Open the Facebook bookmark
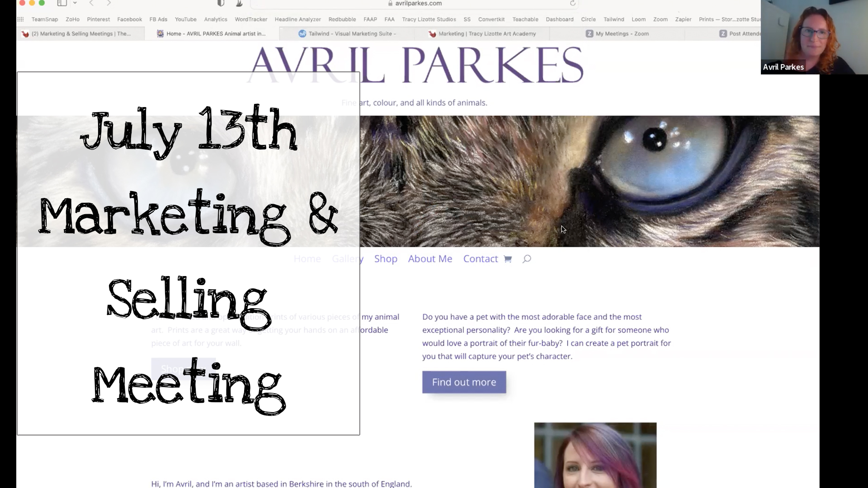This screenshot has width=868, height=488. (x=129, y=19)
